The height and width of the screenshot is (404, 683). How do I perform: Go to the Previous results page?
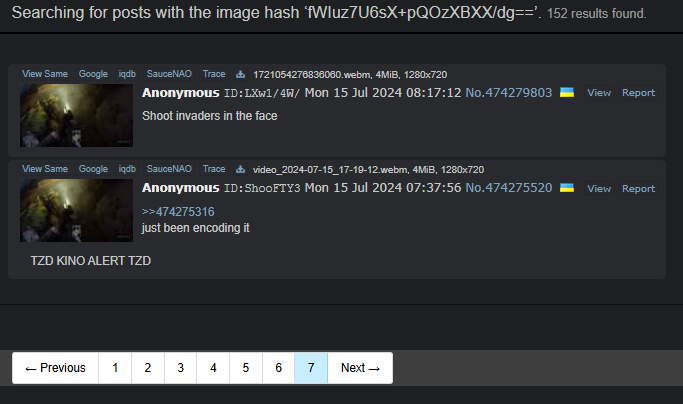click(55, 368)
